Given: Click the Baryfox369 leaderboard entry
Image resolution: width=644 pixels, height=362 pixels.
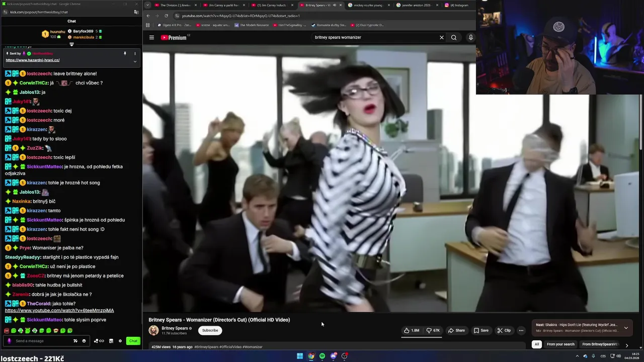Looking at the screenshot, I should tap(85, 31).
